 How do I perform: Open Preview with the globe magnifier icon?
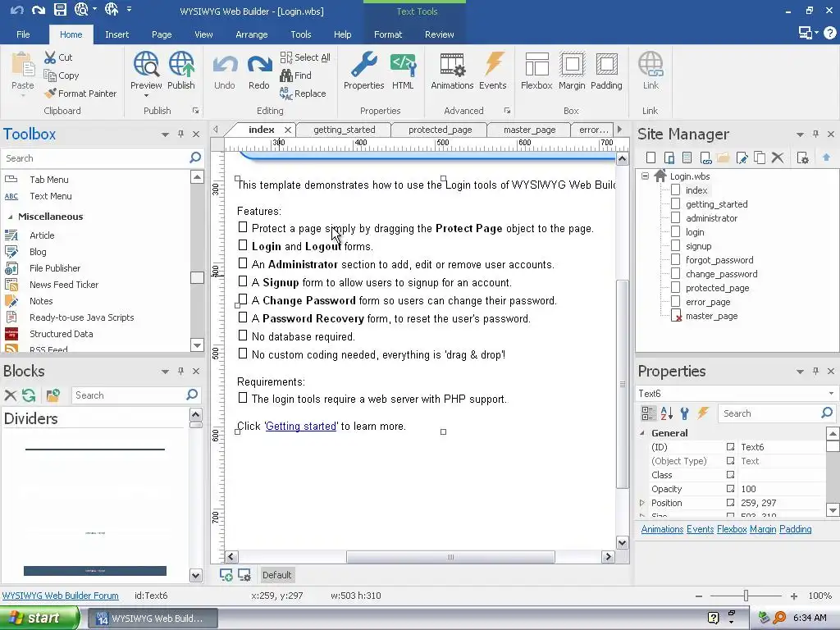[146, 66]
